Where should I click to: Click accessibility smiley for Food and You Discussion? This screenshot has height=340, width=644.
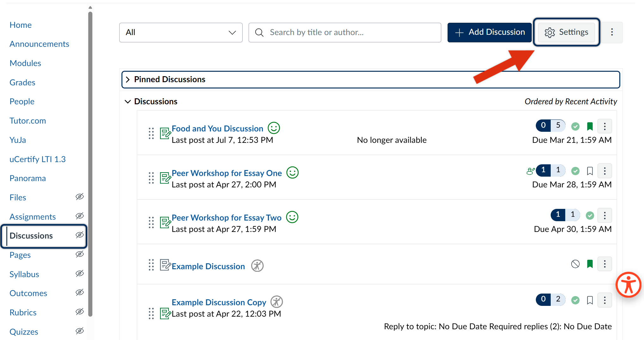(x=274, y=128)
